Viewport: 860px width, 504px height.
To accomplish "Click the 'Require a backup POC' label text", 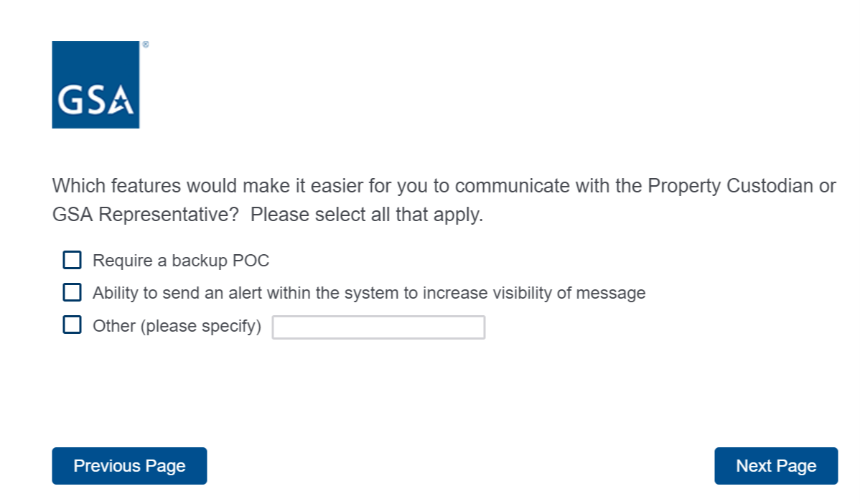I will pyautogui.click(x=181, y=261).
